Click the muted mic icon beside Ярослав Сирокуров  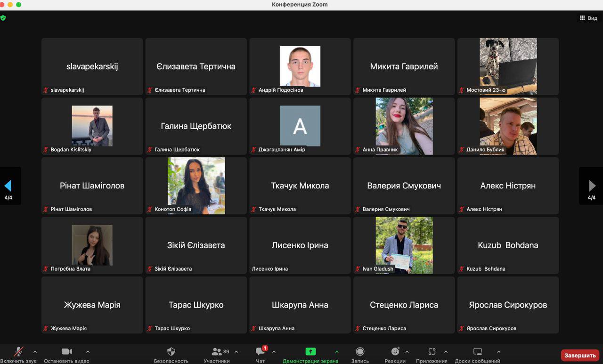point(462,329)
